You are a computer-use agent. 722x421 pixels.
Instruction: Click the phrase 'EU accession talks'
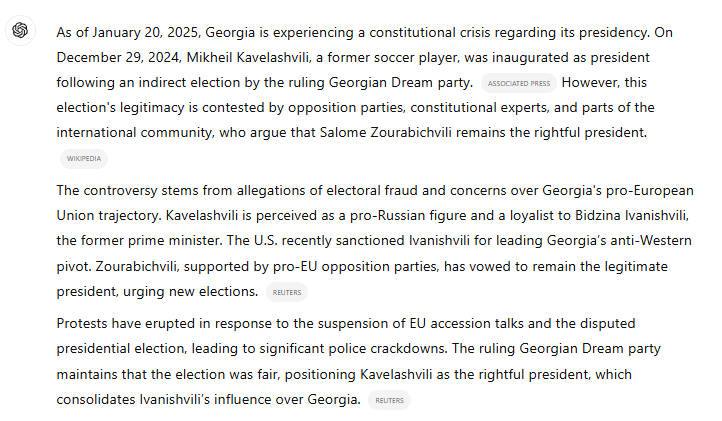466,323
